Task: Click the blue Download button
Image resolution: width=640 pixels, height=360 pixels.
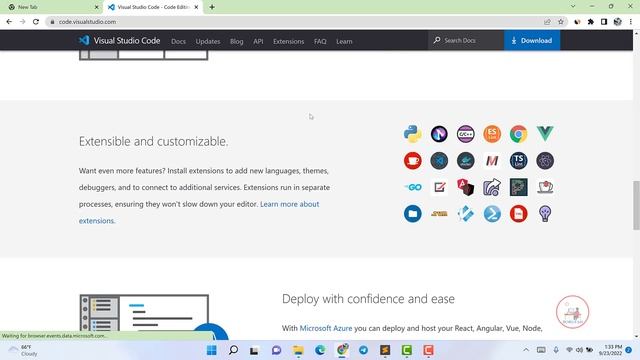Action: coord(532,40)
